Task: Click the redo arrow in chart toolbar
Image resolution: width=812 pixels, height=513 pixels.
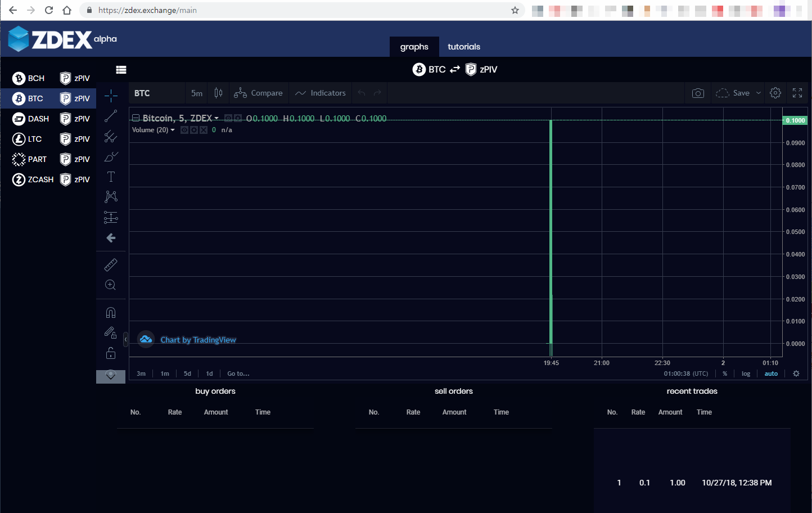Action: pyautogui.click(x=377, y=93)
